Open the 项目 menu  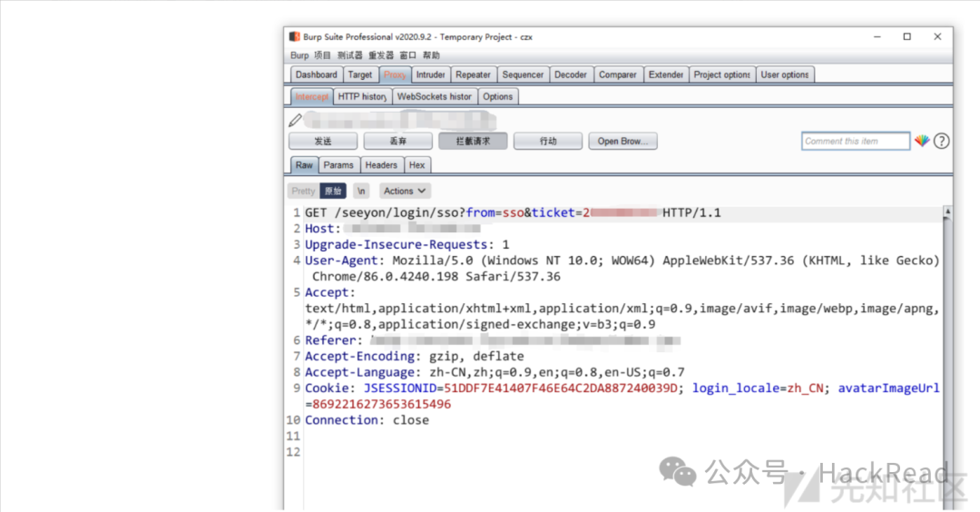322,55
